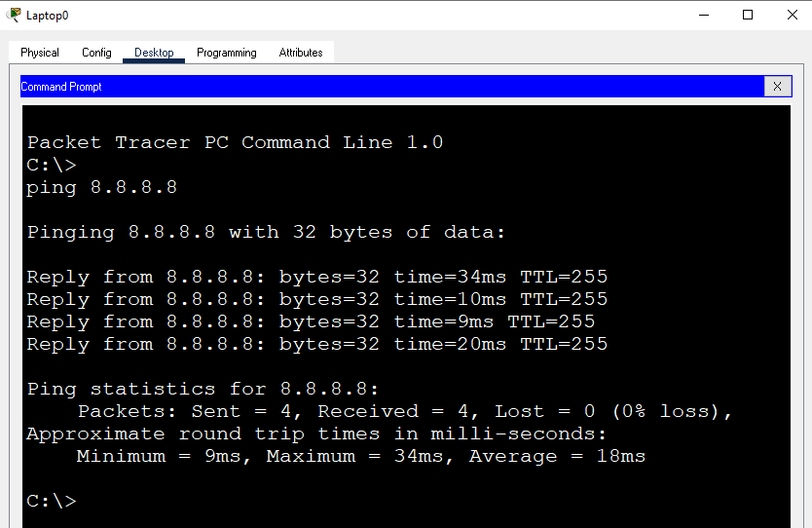Viewport: 812px width, 528px height.
Task: Close the Command Prompt panel
Action: 777,87
